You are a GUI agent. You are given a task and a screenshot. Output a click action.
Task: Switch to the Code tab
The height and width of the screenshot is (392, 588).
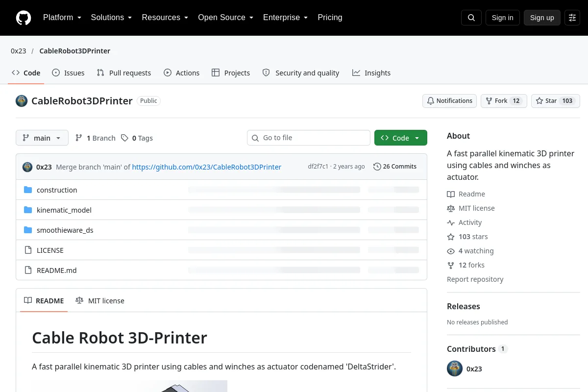(26, 73)
